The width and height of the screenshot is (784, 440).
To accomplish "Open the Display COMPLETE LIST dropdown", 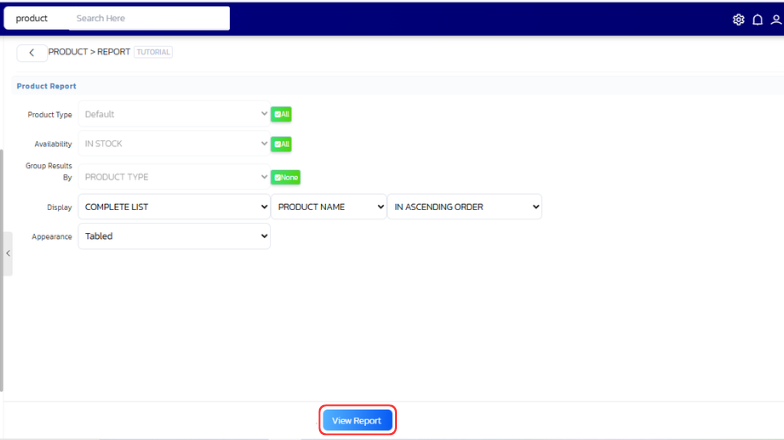I will 174,206.
